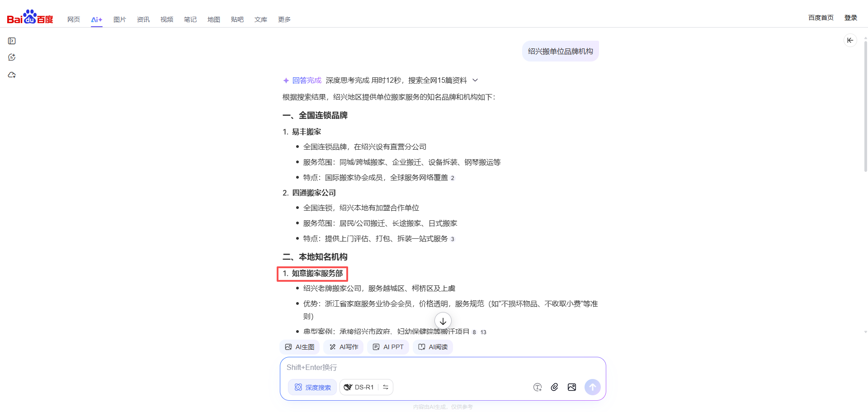Open the AI cloud icon in sidebar
868x412 pixels.
(12, 75)
